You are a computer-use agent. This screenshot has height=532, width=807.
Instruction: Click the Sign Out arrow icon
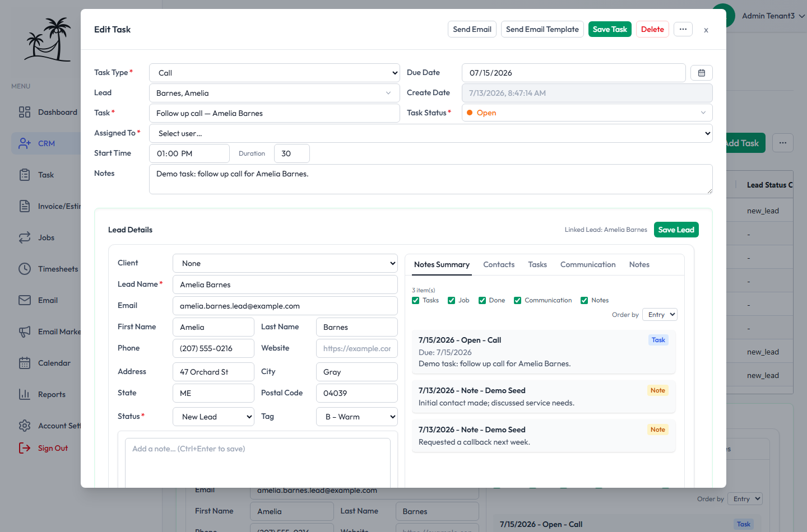coord(25,448)
